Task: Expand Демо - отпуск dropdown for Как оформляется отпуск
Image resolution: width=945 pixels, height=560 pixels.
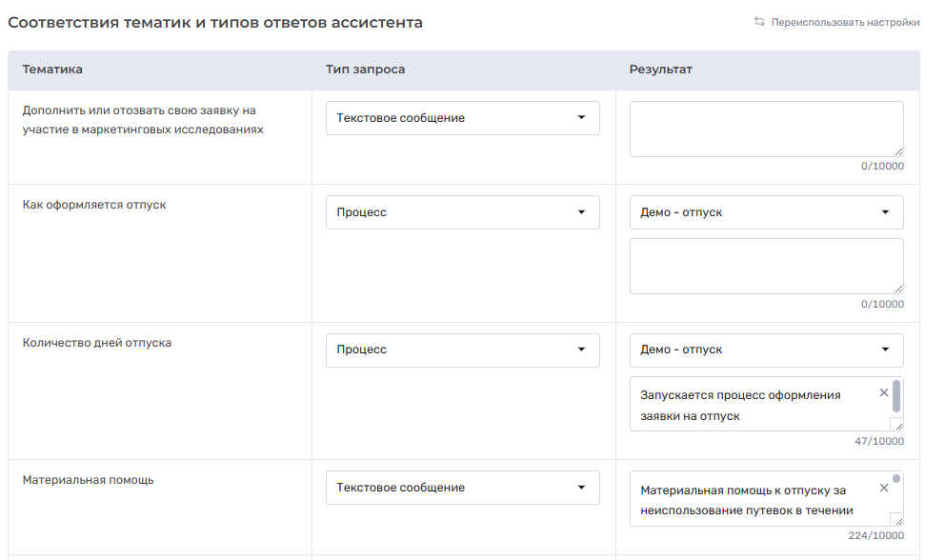Action: (767, 212)
